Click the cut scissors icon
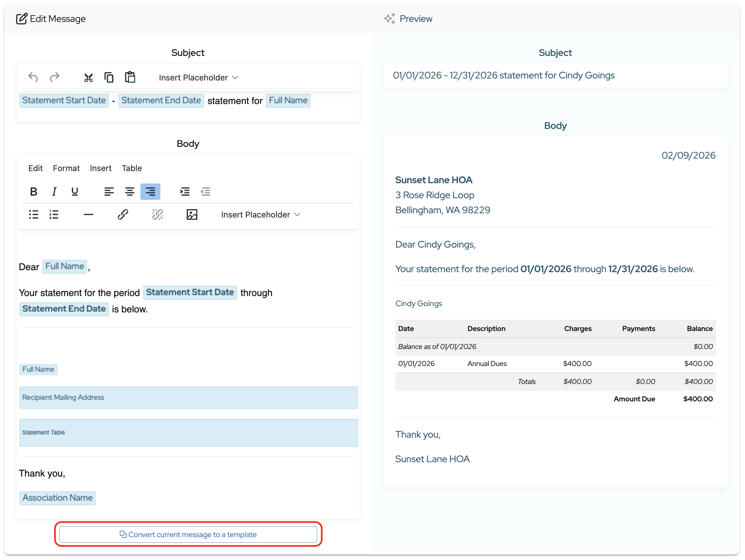Image resolution: width=745 pixels, height=560 pixels. click(88, 78)
